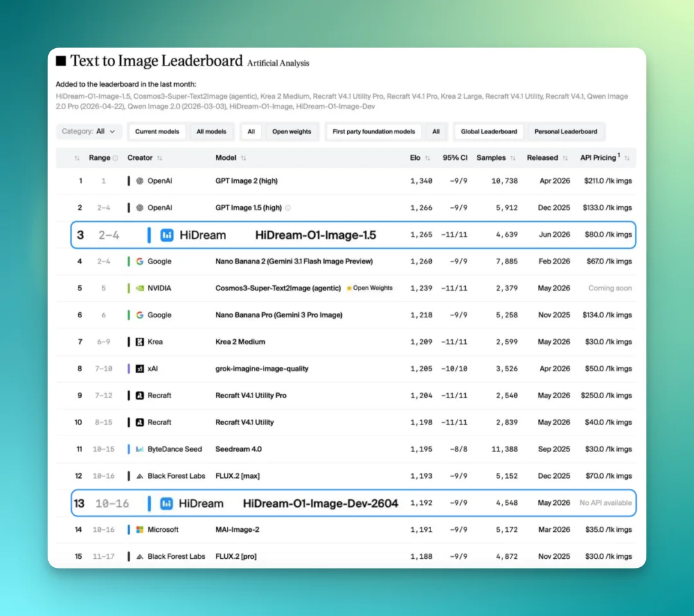This screenshot has width=694, height=616.
Task: Click the release date Sep 2025
Action: point(554,449)
